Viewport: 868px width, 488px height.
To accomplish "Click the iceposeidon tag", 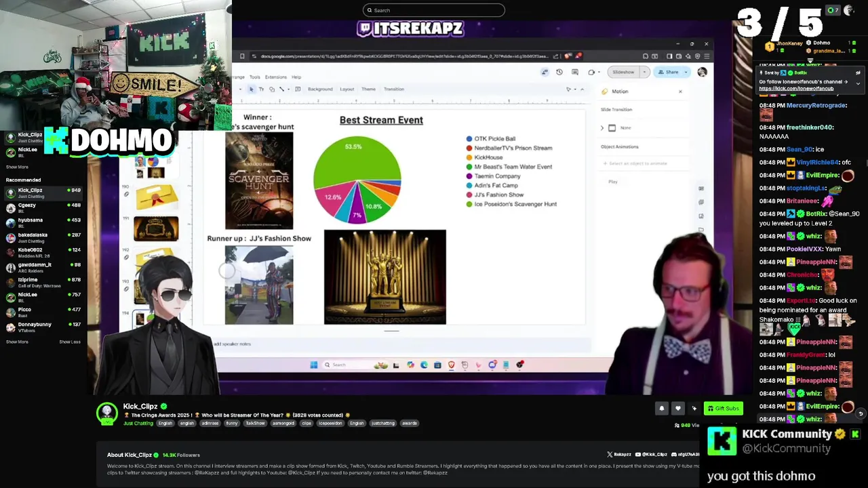I will pos(330,424).
